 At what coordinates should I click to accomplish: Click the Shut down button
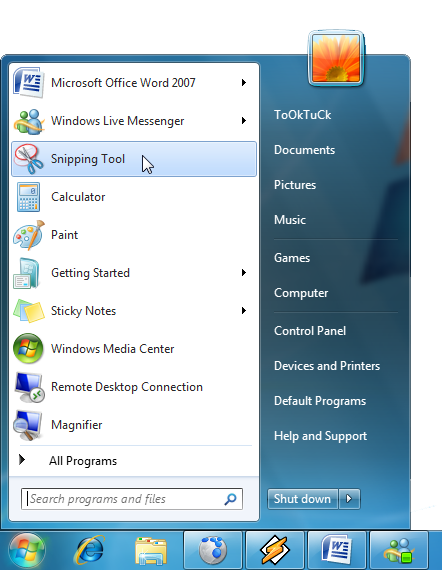[x=302, y=499]
